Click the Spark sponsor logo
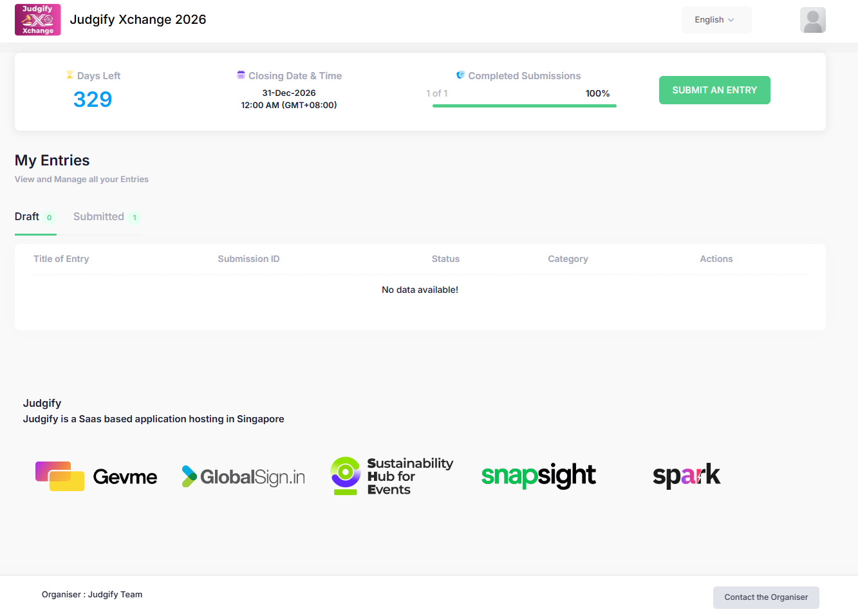 tap(686, 476)
